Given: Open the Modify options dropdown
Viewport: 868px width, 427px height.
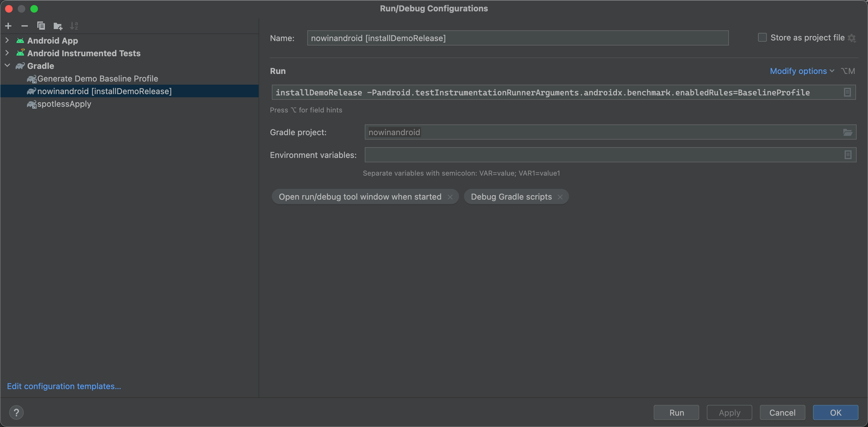Looking at the screenshot, I should tap(802, 70).
